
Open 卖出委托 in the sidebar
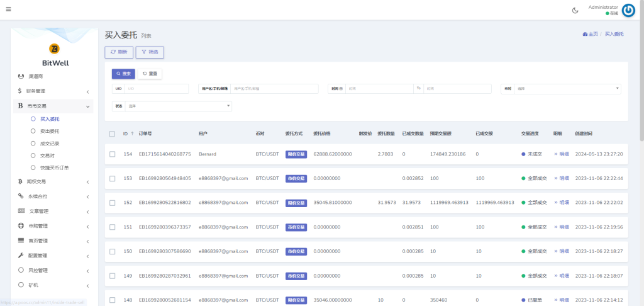[x=49, y=131]
